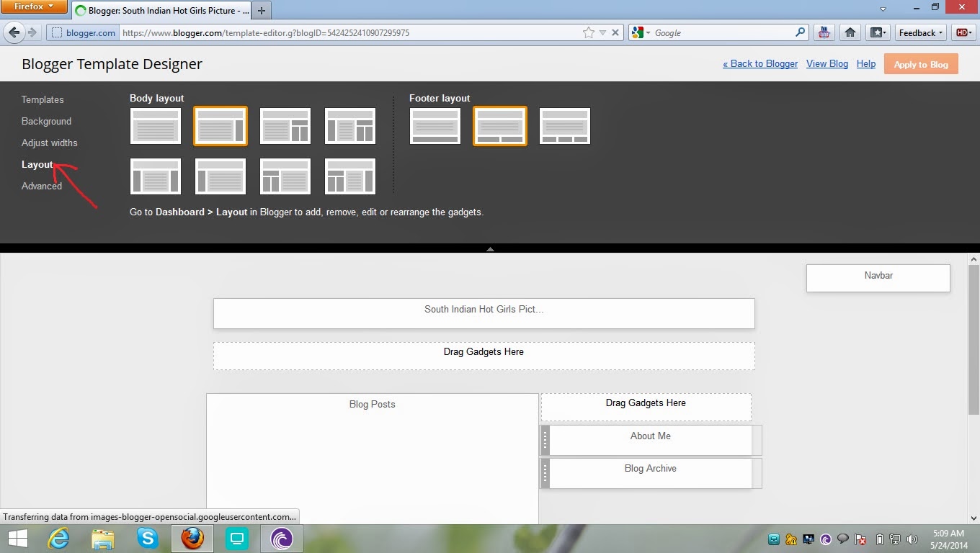This screenshot has height=553, width=980.
Task: Click the volume speaker tray icon
Action: click(x=912, y=539)
